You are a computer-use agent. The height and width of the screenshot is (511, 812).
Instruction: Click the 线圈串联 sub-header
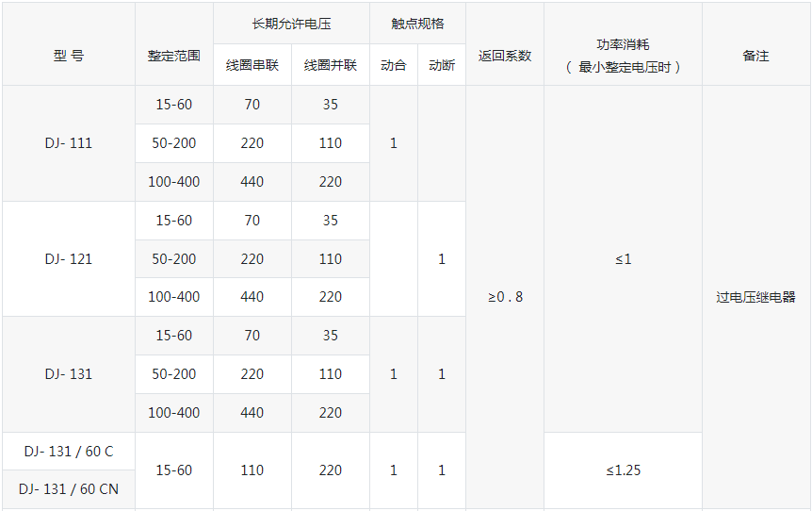tap(252, 66)
